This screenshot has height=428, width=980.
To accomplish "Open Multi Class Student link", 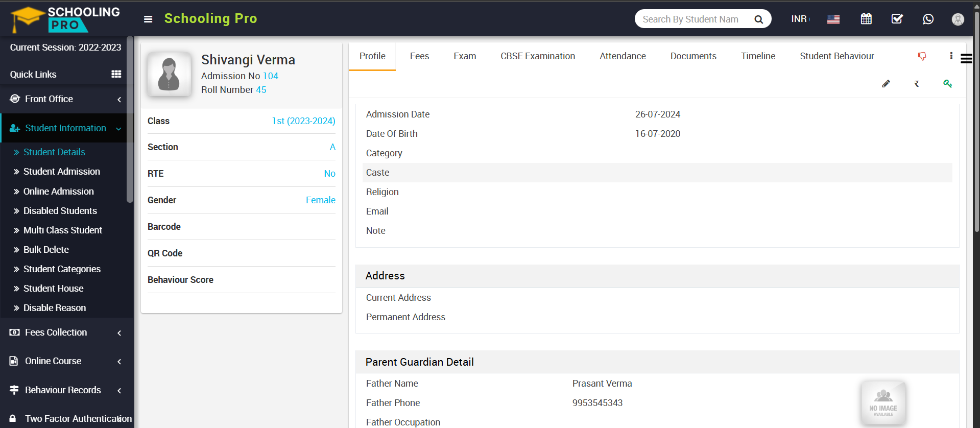I will pos(63,230).
